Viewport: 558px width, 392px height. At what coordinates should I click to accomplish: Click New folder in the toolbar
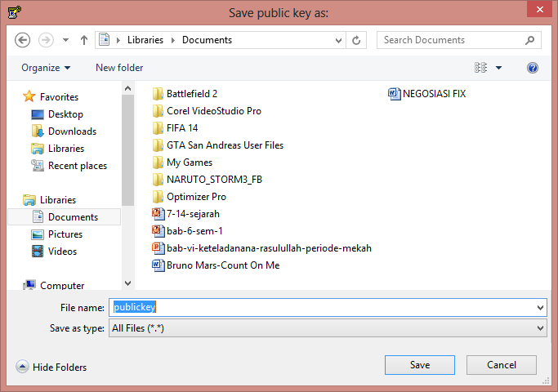[119, 68]
